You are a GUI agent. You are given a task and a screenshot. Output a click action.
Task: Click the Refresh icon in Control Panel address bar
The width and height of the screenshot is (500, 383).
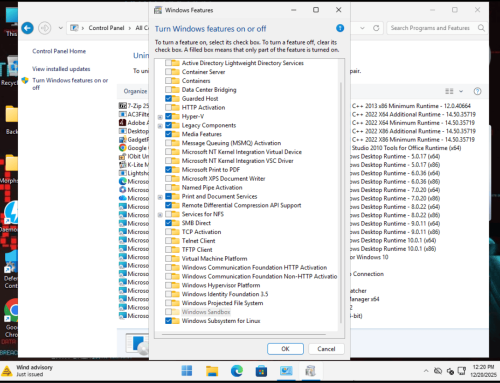point(376,28)
